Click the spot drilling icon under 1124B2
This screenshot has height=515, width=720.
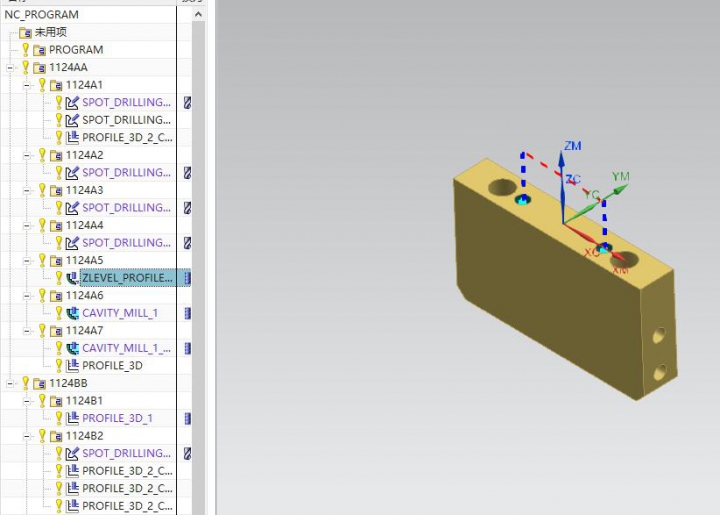tap(72, 453)
